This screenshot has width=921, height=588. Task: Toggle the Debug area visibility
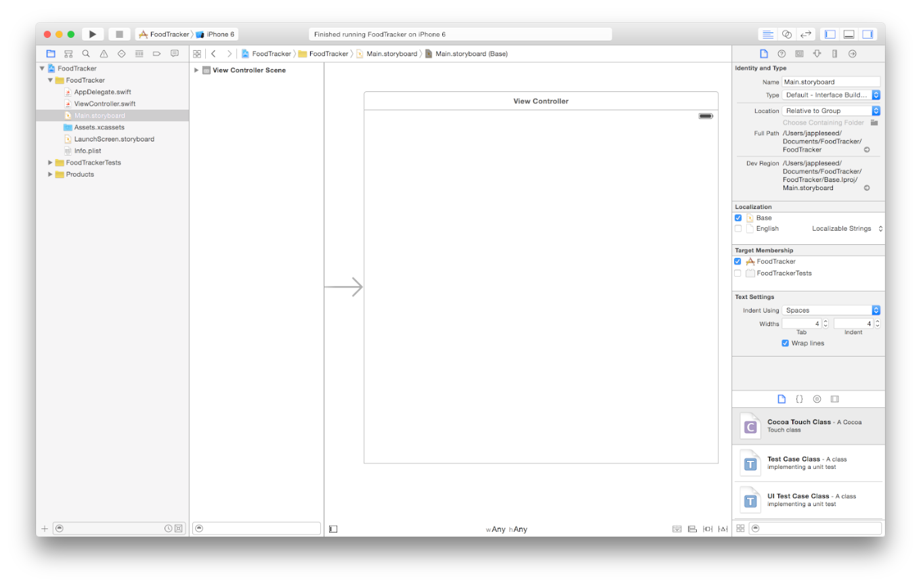[849, 34]
